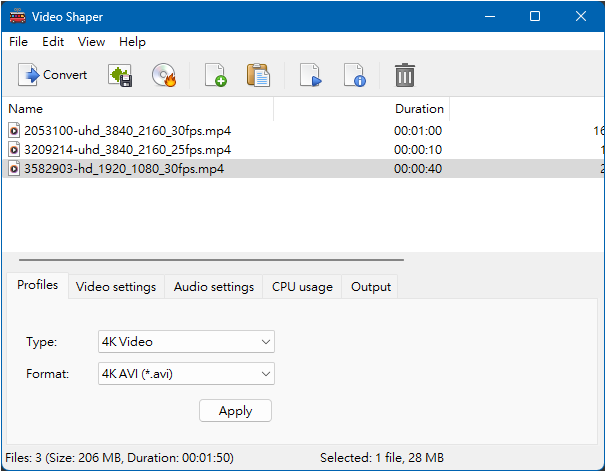Image resolution: width=606 pixels, height=472 pixels.
Task: Open the File menu
Action: coord(19,42)
